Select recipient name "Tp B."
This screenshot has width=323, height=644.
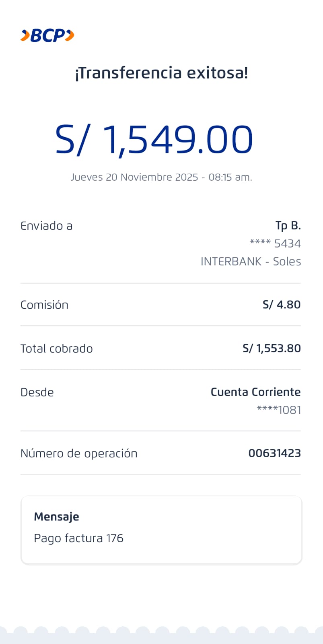pos(288,226)
